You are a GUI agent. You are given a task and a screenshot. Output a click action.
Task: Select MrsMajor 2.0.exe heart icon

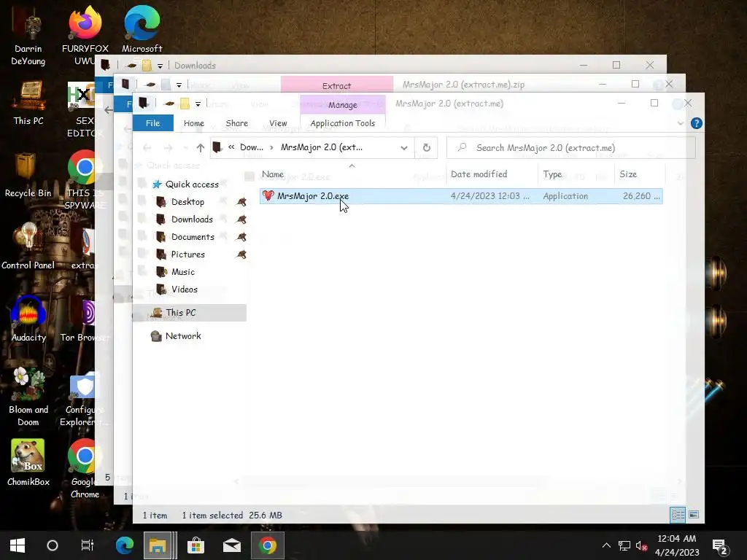point(268,195)
